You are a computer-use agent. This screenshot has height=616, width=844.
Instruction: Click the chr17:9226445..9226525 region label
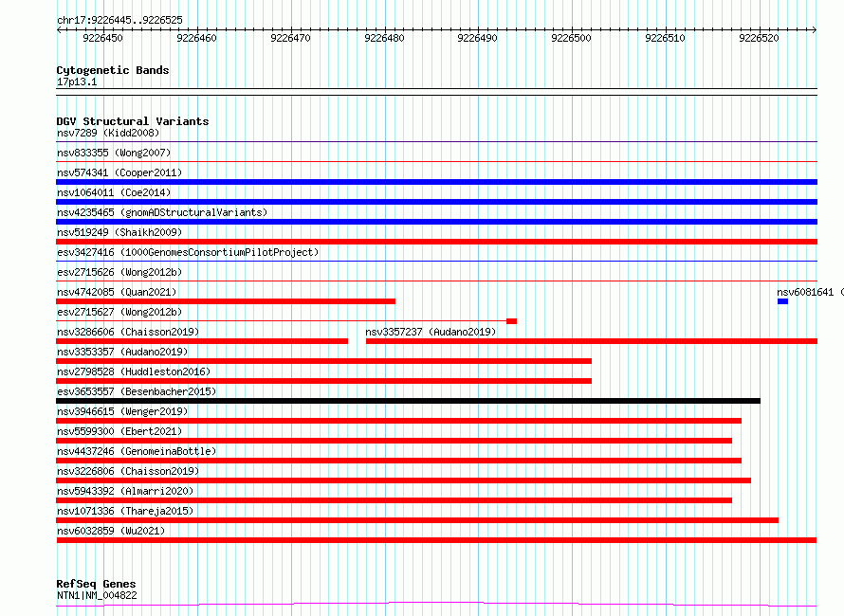(119, 20)
